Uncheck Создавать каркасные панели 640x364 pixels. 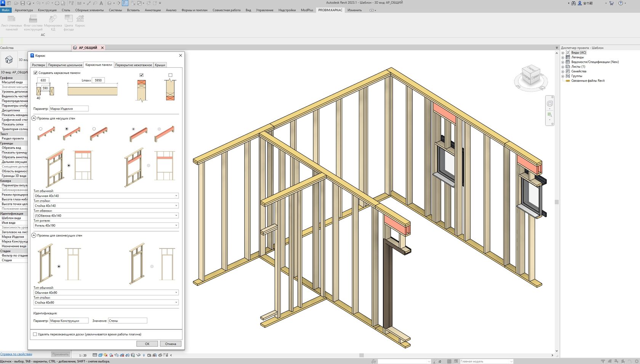click(x=35, y=72)
